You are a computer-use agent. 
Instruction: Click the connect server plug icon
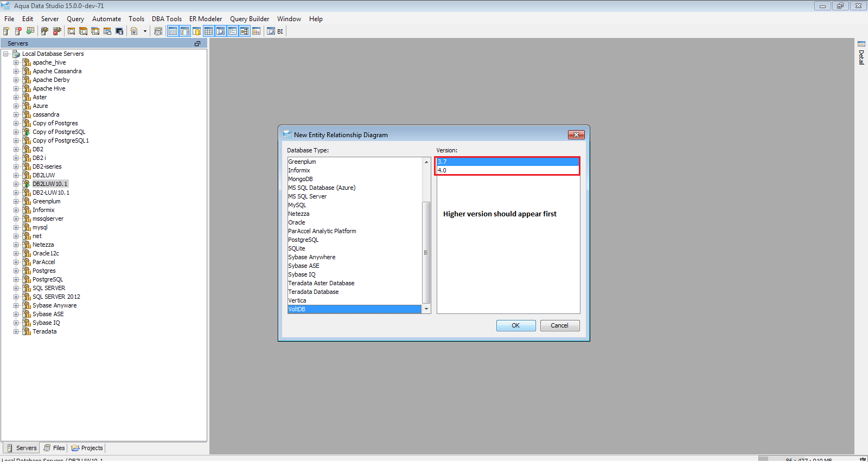pos(45,31)
